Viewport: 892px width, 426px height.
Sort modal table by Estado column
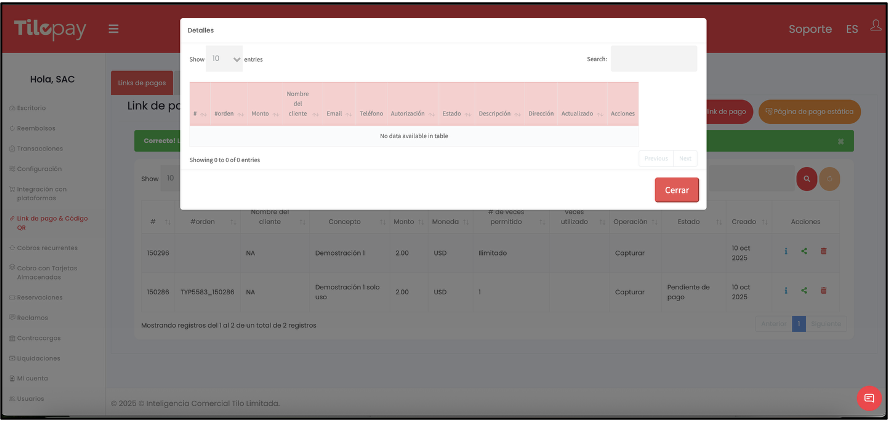tap(453, 114)
